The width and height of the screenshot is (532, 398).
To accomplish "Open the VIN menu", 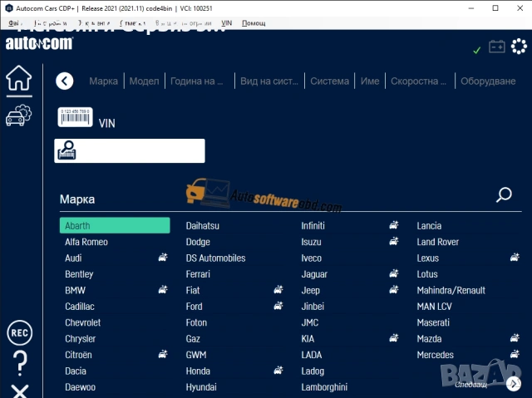I will 227,23.
